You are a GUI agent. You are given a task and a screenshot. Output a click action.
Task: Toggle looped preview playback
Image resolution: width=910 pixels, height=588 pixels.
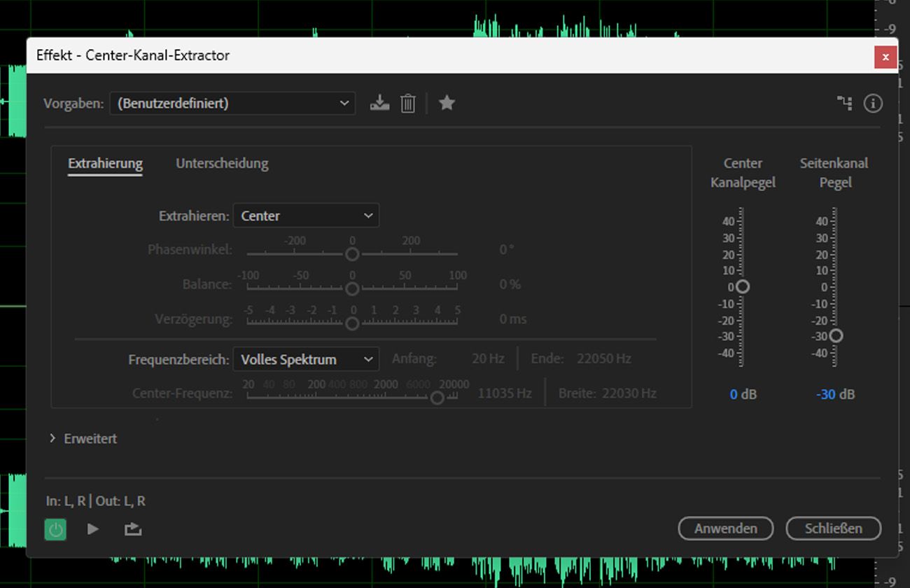point(132,529)
